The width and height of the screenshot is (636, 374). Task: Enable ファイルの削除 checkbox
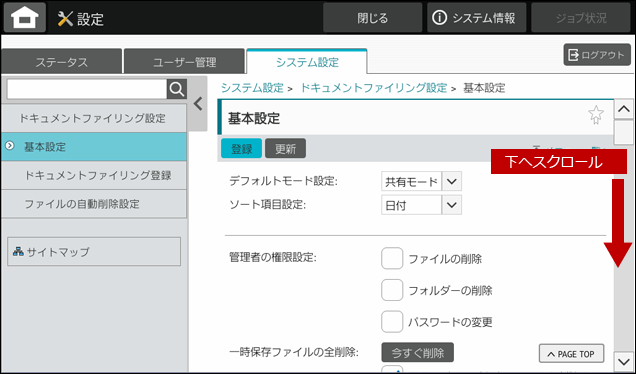(x=392, y=258)
